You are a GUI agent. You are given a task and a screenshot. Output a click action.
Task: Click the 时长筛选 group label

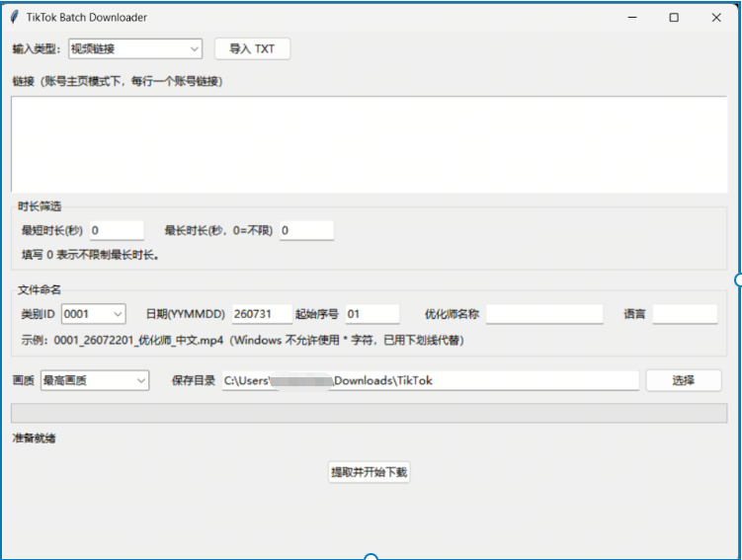(x=40, y=206)
